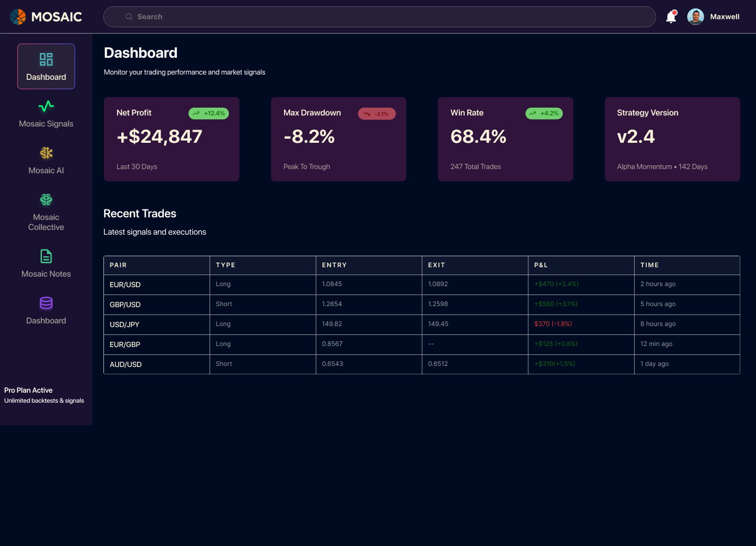The width and height of the screenshot is (756, 546).
Task: Select the Mosaic Collective network icon
Action: tap(46, 199)
